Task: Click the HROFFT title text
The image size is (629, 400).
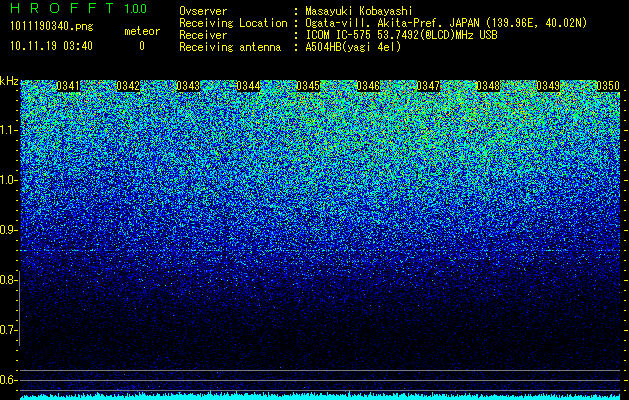Action: [x=62, y=8]
